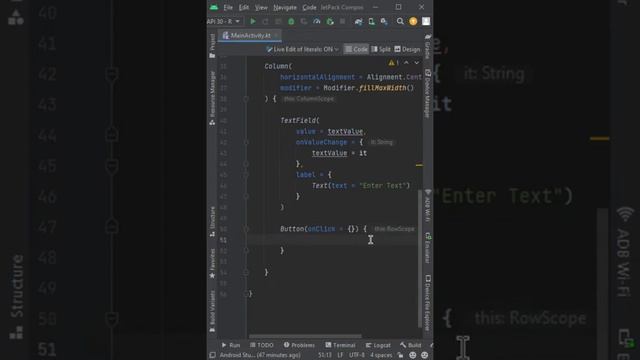Jump to next highlighted error arrow
Image resolution: width=640 pixels, height=360 pixels.
point(416,63)
